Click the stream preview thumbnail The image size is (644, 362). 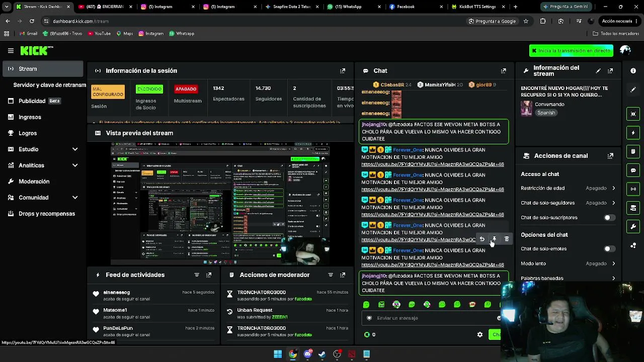pyautogui.click(x=220, y=203)
